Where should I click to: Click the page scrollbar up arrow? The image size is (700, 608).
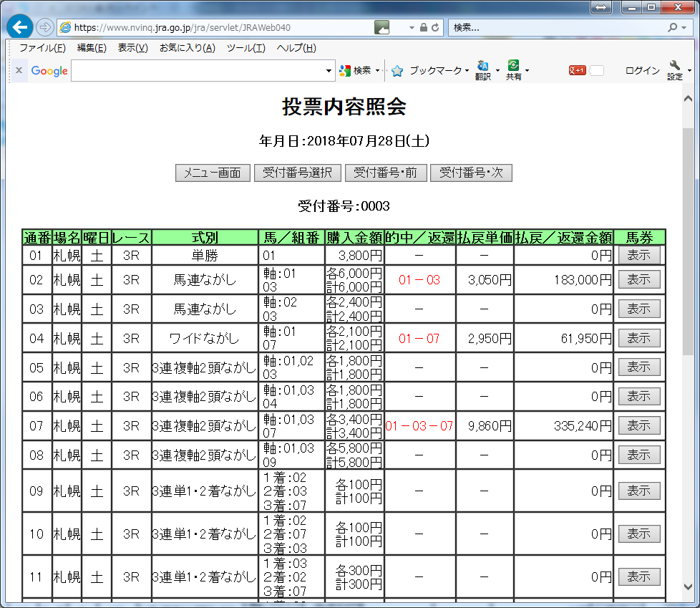coord(688,99)
